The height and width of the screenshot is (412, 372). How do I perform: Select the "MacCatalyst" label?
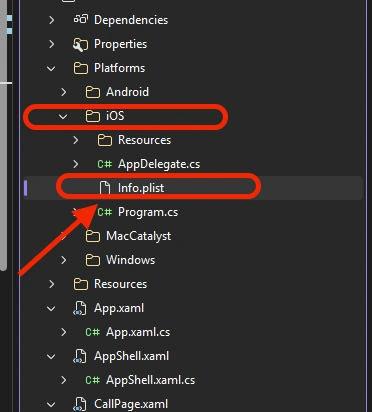pos(138,236)
